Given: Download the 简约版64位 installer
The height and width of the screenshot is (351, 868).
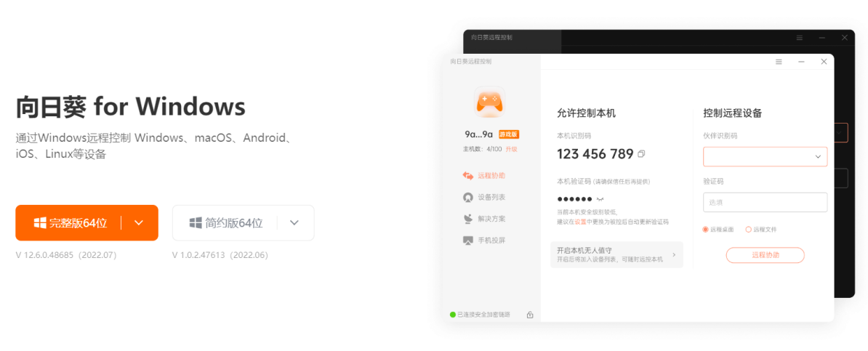Looking at the screenshot, I should coord(226,223).
